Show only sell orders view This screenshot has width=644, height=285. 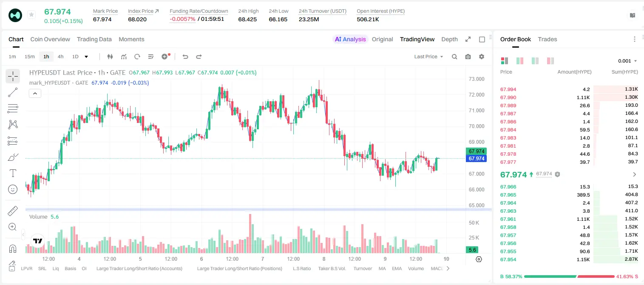[550, 61]
